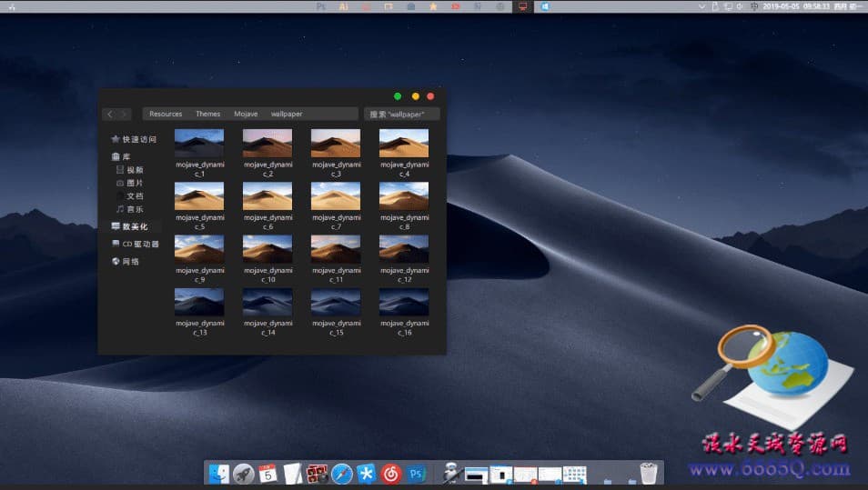The height and width of the screenshot is (490, 868).
Task: Open the white notepad dock icon
Action: click(292, 474)
